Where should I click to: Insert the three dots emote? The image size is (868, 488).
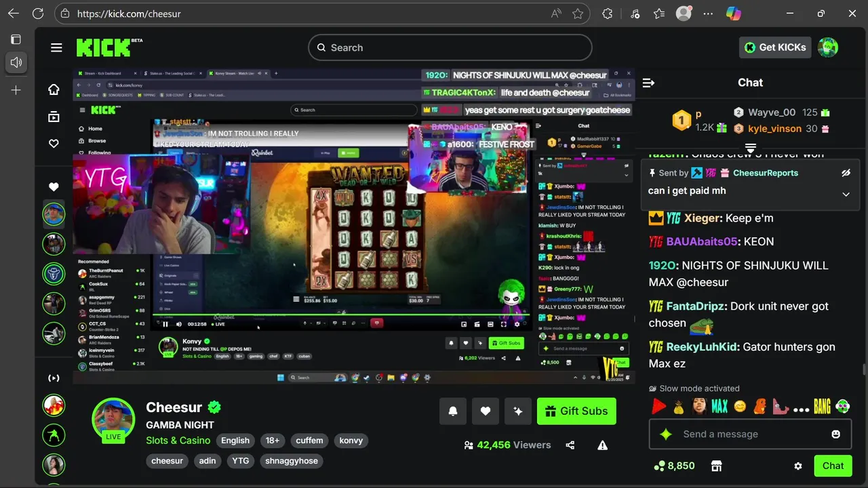point(801,409)
